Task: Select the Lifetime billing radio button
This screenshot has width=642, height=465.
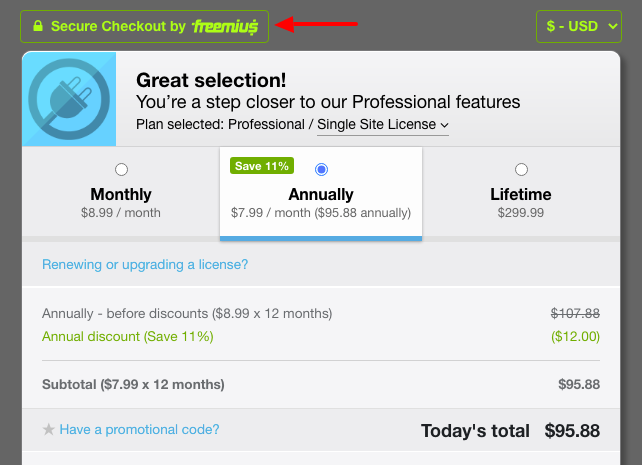Action: point(521,170)
